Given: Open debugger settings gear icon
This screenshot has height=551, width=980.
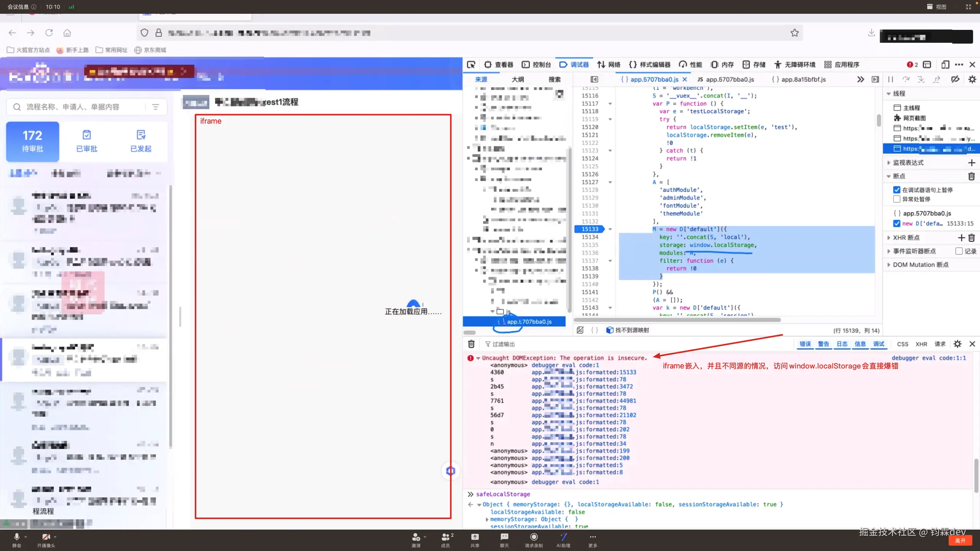Looking at the screenshot, I should (x=972, y=79).
